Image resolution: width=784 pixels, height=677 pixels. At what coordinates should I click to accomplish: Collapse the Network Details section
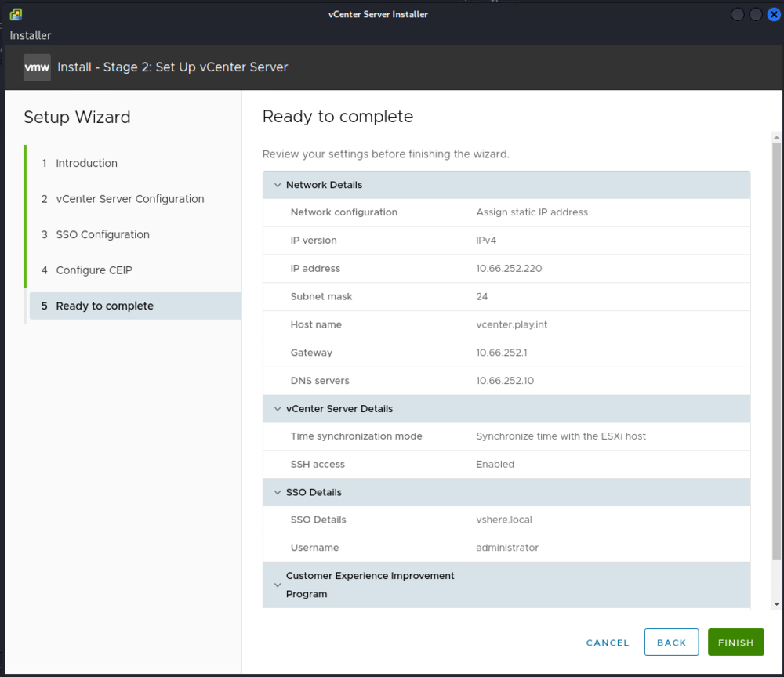point(277,186)
